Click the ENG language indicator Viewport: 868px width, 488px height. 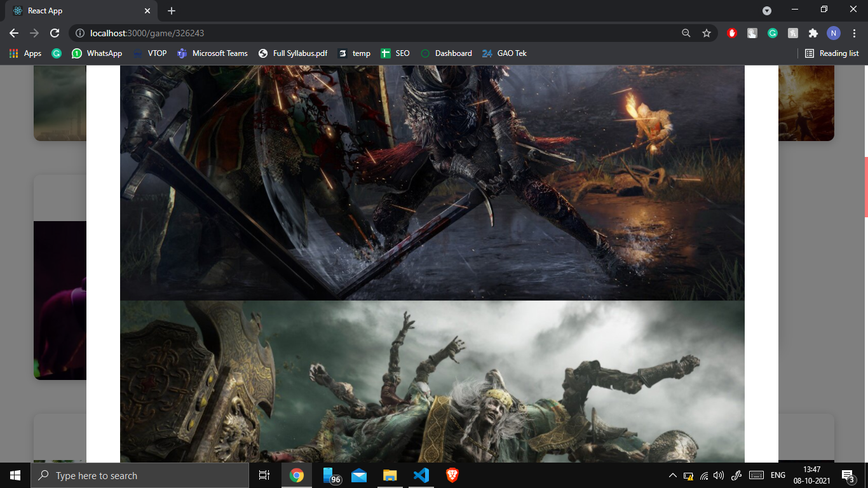[778, 475]
